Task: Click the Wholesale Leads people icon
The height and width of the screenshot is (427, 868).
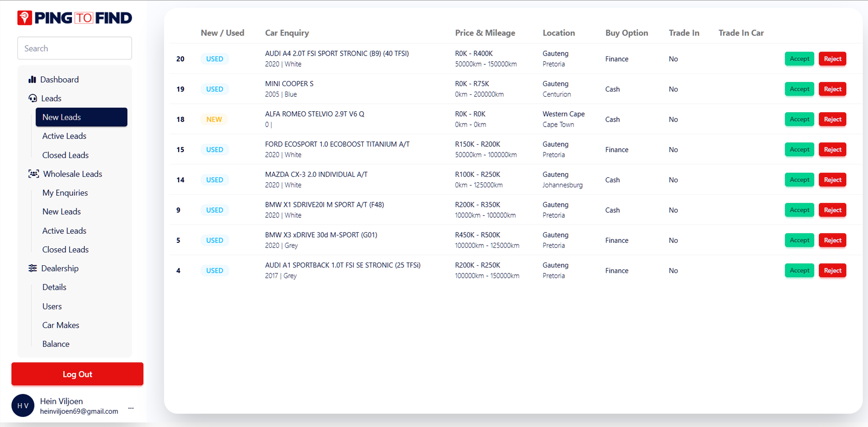Action: pyautogui.click(x=34, y=174)
